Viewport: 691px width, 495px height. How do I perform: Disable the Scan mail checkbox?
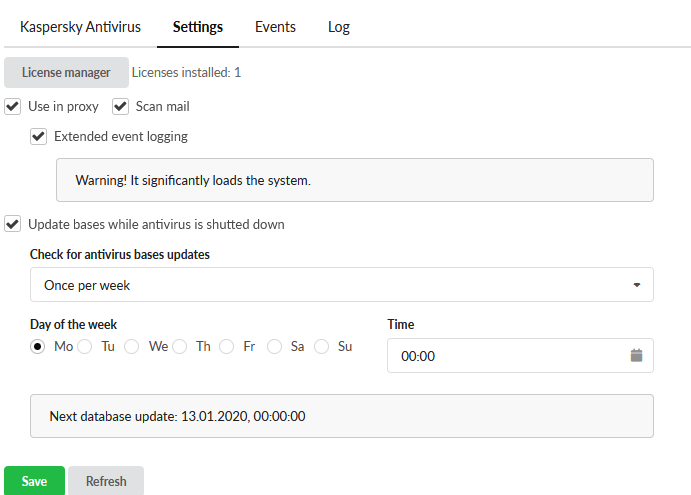point(121,106)
